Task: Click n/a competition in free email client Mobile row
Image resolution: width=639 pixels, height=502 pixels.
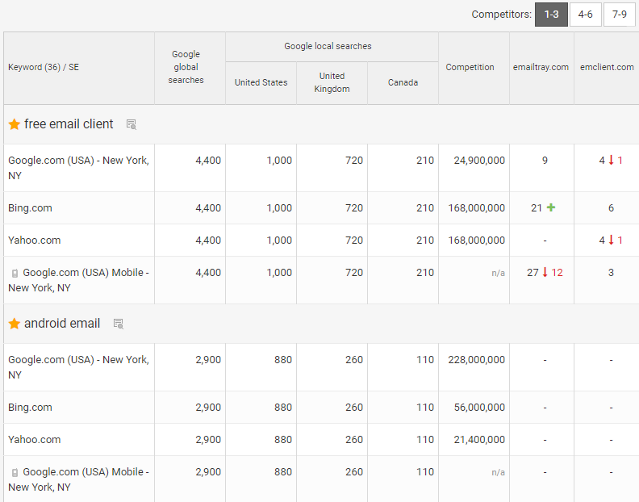Action: click(498, 273)
